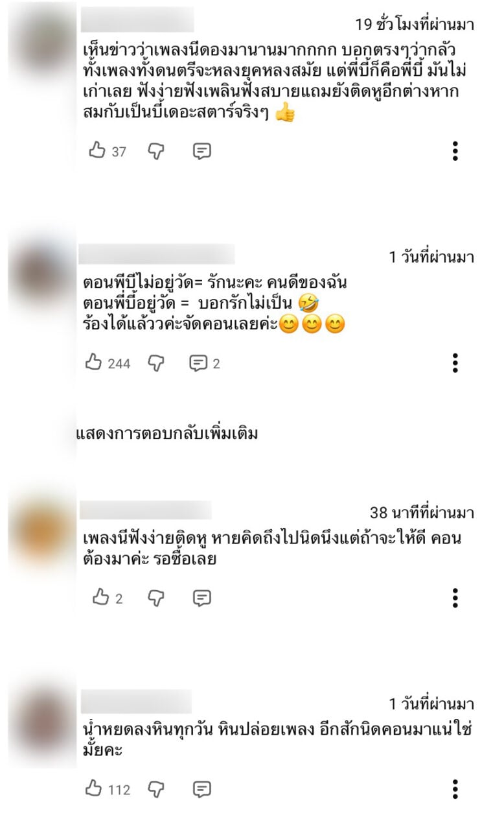The width and height of the screenshot is (504, 830).
Task: Reply to the comment with 112 likes
Action: pyautogui.click(x=202, y=789)
